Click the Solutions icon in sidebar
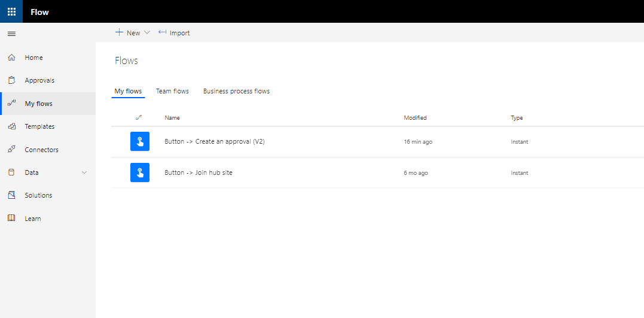The height and width of the screenshot is (318, 644). (11, 195)
